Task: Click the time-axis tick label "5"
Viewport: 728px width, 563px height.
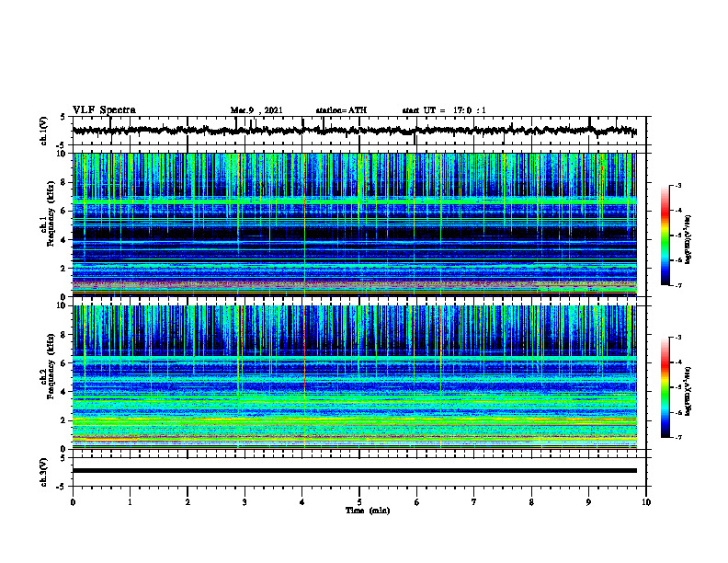Action: 359,502
